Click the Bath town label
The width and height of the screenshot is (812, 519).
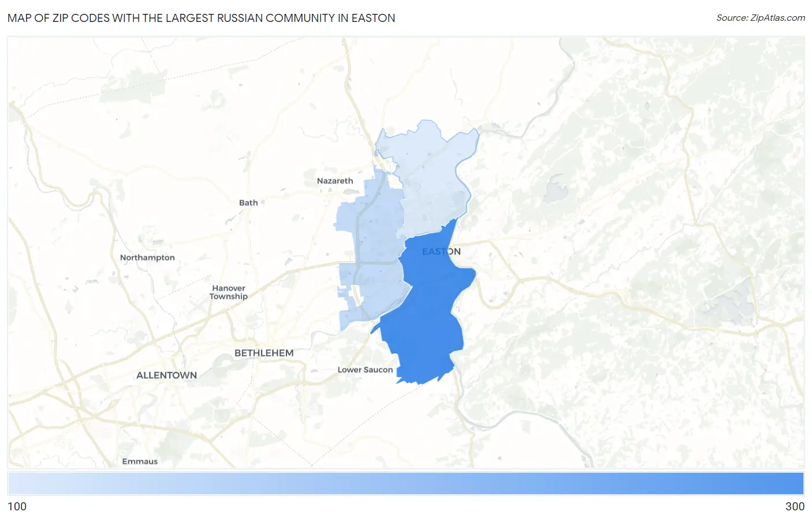point(248,203)
